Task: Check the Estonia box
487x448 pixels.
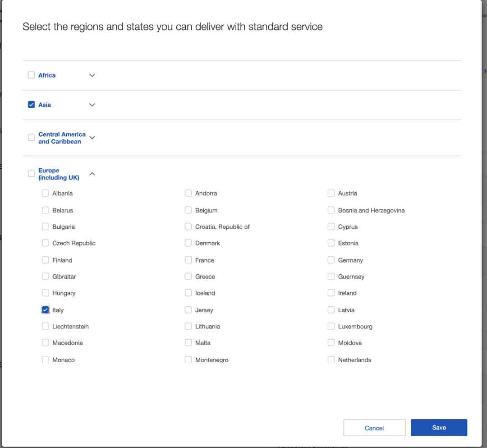Action: pyautogui.click(x=331, y=243)
